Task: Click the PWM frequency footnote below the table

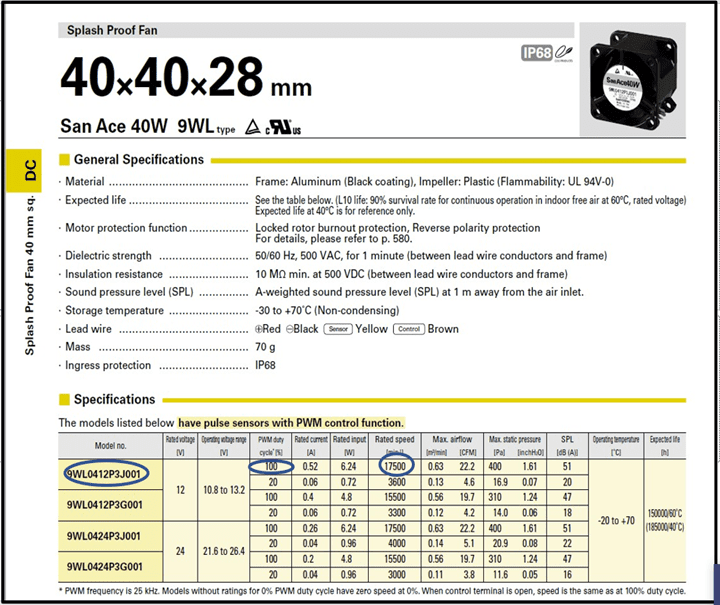Action: 372,591
